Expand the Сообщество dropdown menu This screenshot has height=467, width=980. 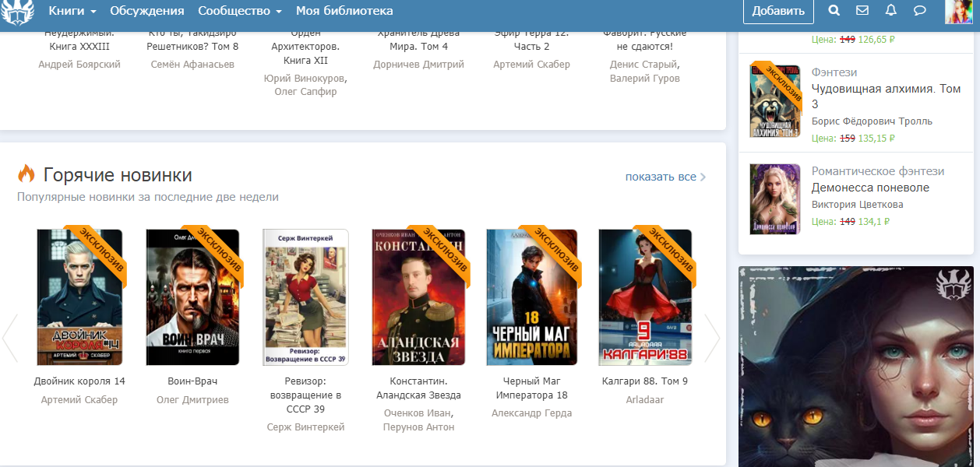[x=240, y=11]
